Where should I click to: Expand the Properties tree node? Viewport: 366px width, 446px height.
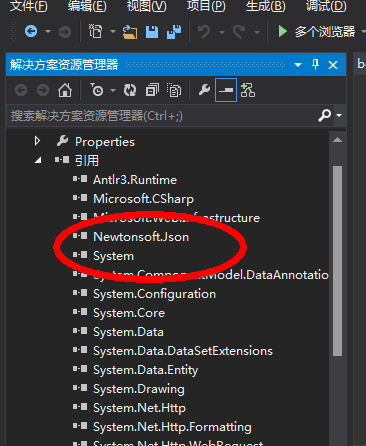coord(37,141)
